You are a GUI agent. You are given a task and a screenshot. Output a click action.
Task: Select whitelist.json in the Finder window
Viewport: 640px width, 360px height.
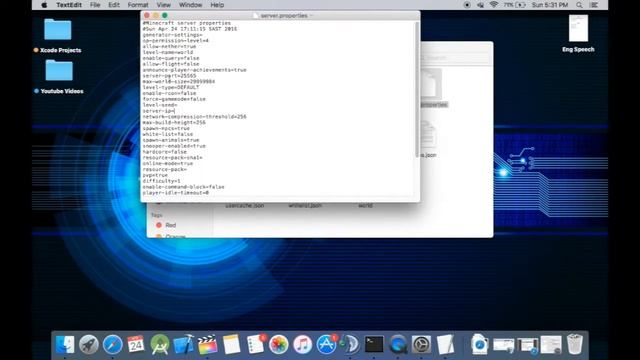[x=305, y=206]
